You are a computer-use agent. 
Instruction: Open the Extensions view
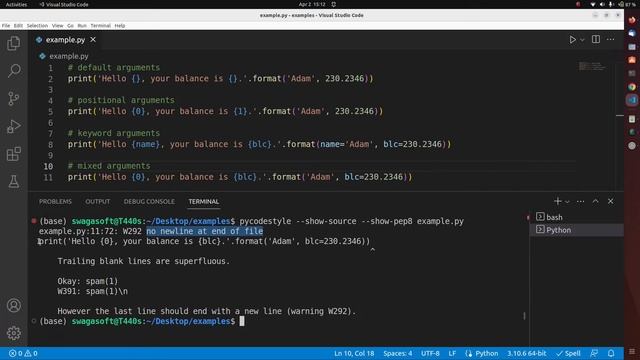[13, 154]
